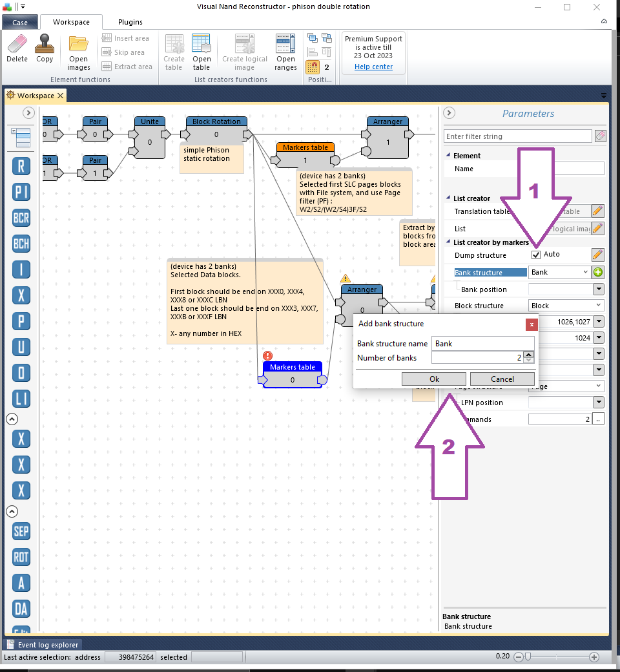Toggle the Auto dump structure checkbox
Screen dimensions: 620x672
point(536,255)
